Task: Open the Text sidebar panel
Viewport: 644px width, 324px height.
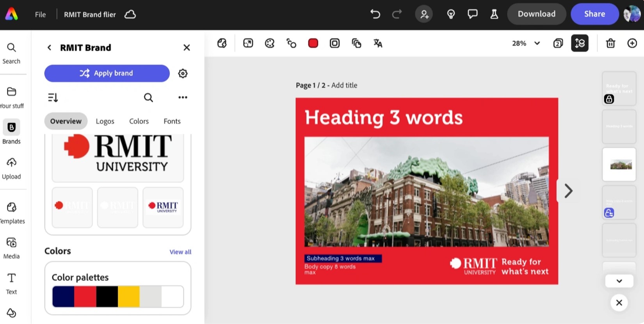Action: 11,284
